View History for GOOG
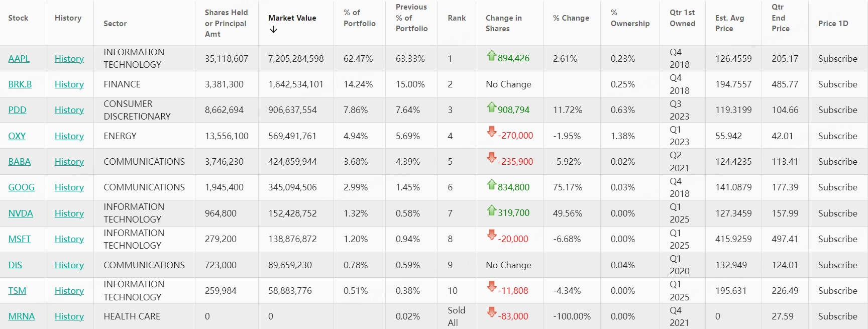This screenshot has height=329, width=868. click(69, 187)
